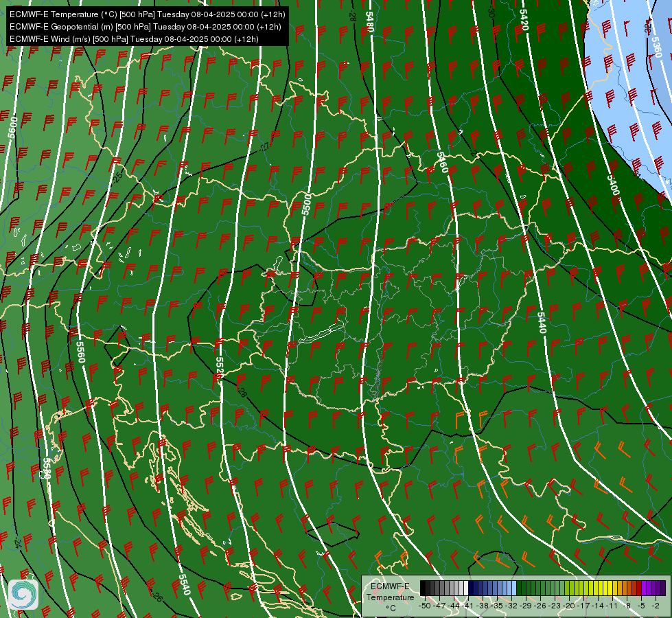The height and width of the screenshot is (618, 672).
Task: Click the 5540 geopotential contour label
Action: (x=184, y=584)
